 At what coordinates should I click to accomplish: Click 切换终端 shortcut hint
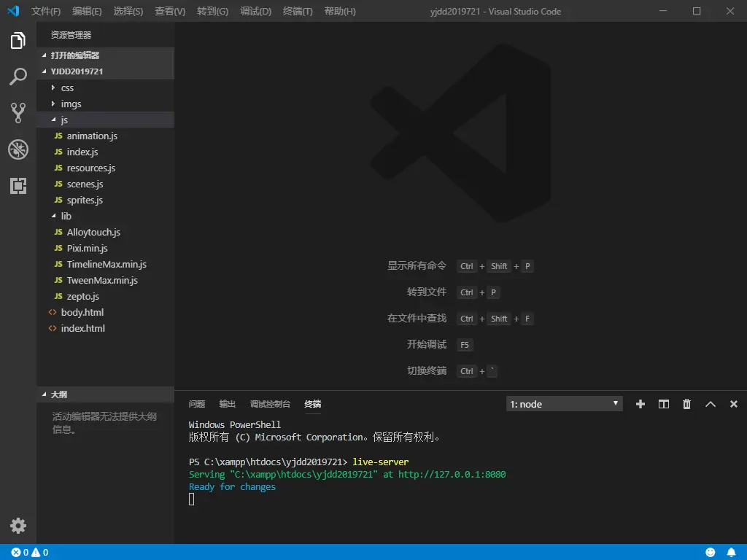[x=427, y=370]
